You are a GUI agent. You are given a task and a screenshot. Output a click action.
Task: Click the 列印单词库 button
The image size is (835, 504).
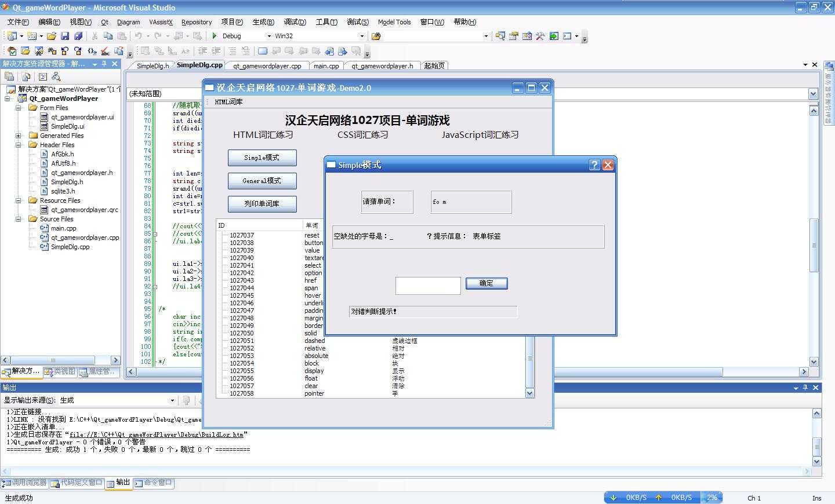click(262, 204)
